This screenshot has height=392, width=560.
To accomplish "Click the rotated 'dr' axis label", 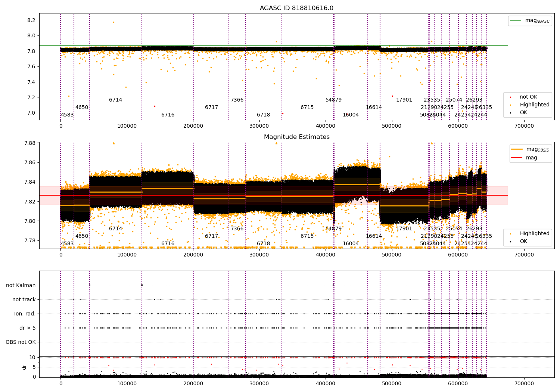I will 24,367.
